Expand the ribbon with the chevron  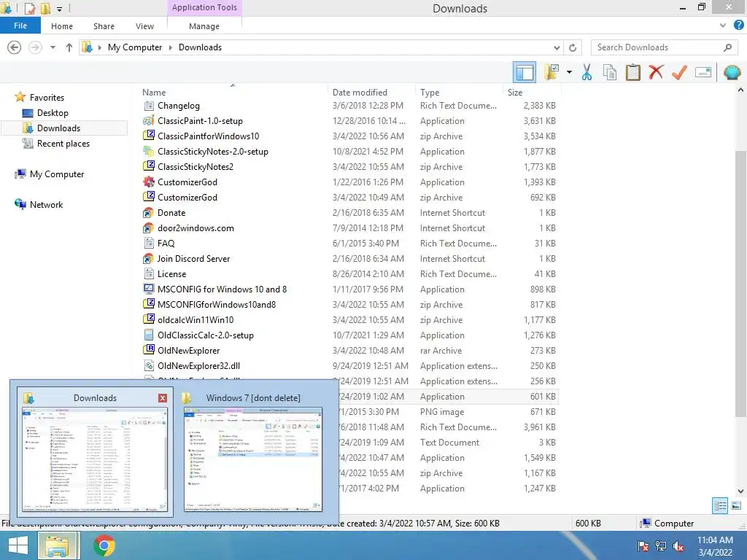(x=723, y=26)
